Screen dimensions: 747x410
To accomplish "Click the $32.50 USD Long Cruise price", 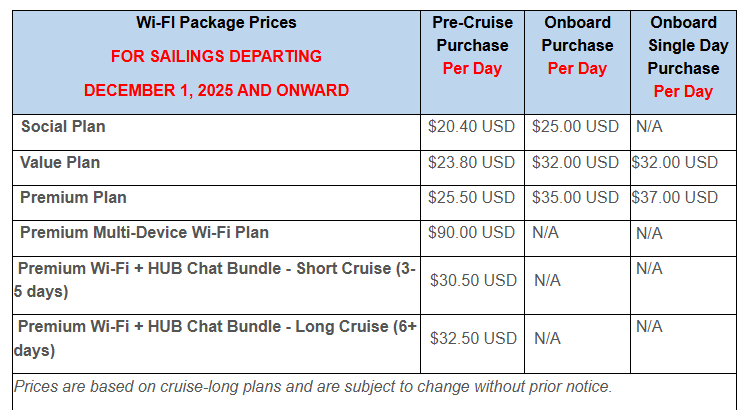I will coord(472,339).
